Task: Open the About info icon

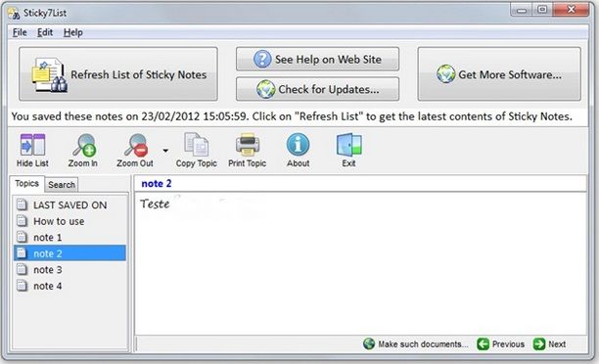Action: (298, 150)
